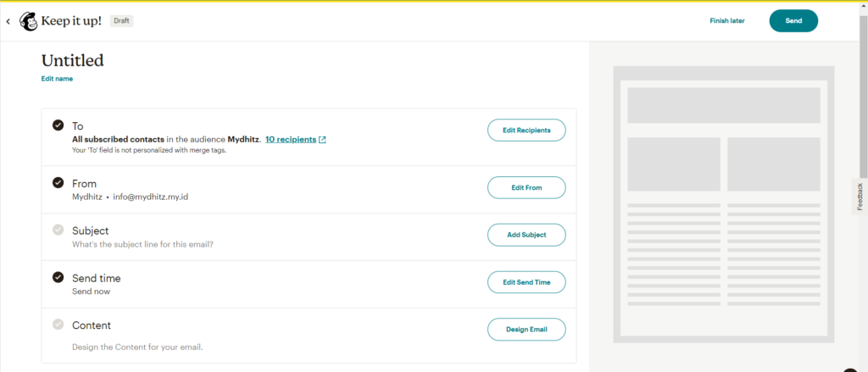Image resolution: width=868 pixels, height=372 pixels.
Task: Click the checkmark icon beside Send time
Action: (x=58, y=277)
